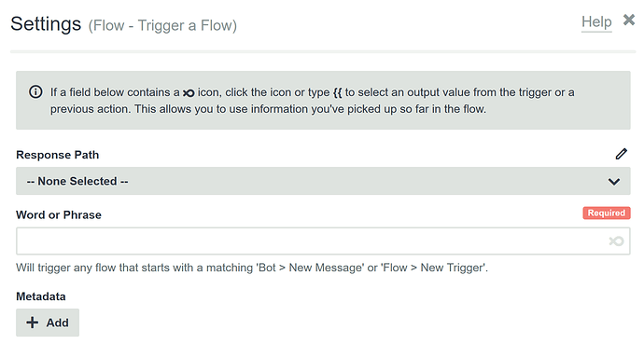The image size is (644, 358).
Task: Click the infinity icon shown in the info text
Action: pos(189,93)
